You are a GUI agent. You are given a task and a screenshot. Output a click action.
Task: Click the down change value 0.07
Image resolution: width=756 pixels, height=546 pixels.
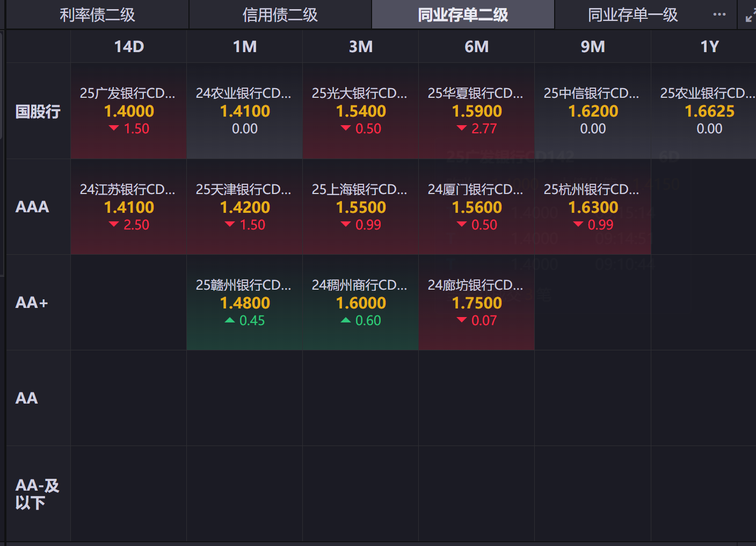484,321
